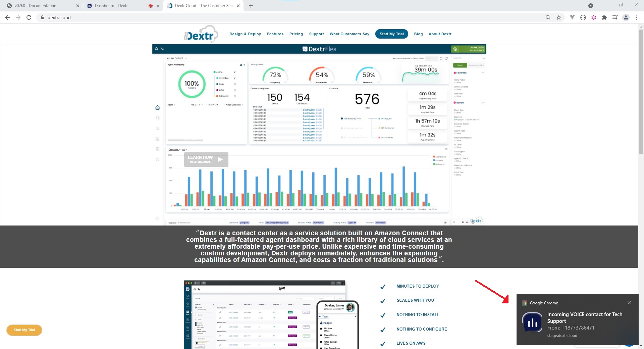Click 'LIVES ON AWS' text
Viewport: 644px width, 349px height.
pyautogui.click(x=411, y=343)
